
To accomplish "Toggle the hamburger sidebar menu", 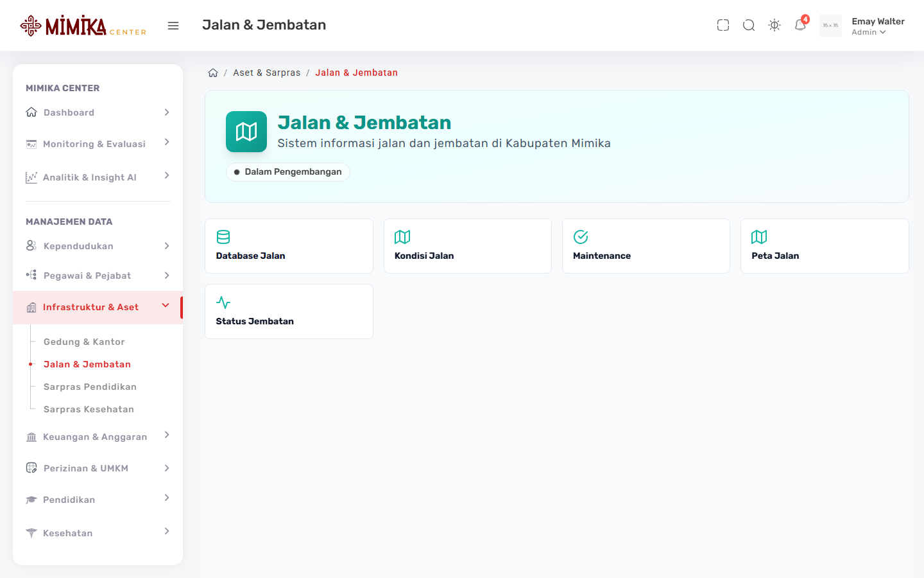I will point(173,26).
